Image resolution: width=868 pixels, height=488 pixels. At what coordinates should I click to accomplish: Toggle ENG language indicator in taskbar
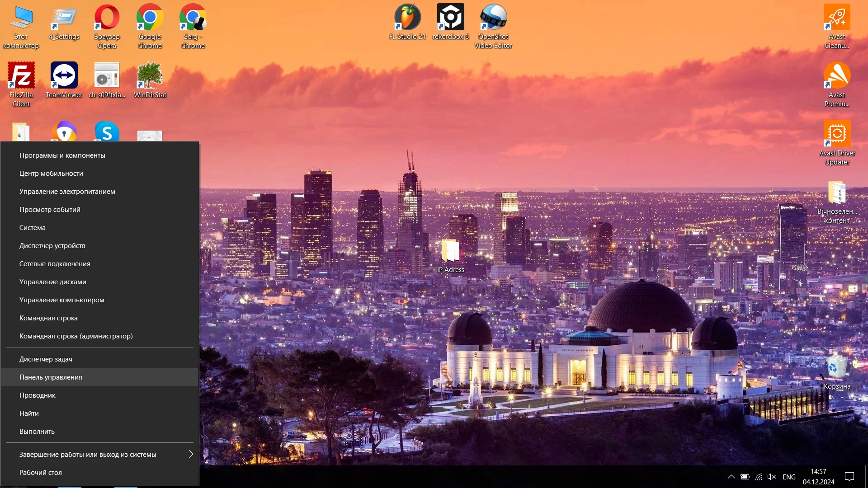(x=788, y=477)
